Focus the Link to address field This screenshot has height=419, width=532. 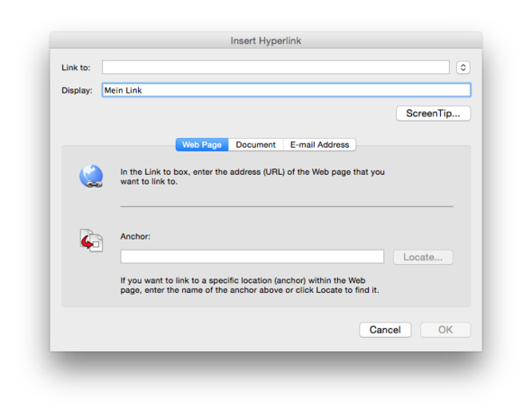pos(276,67)
